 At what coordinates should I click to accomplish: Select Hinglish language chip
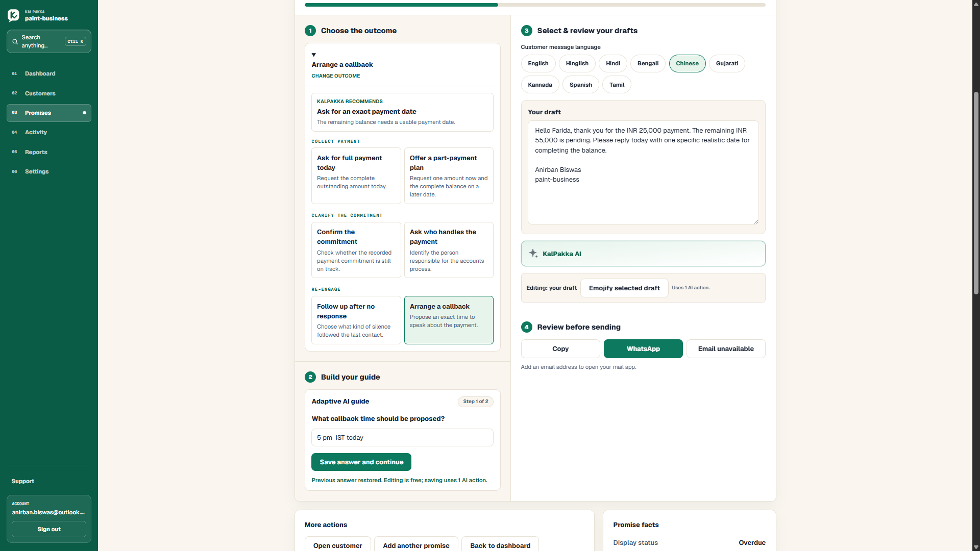[x=577, y=63]
